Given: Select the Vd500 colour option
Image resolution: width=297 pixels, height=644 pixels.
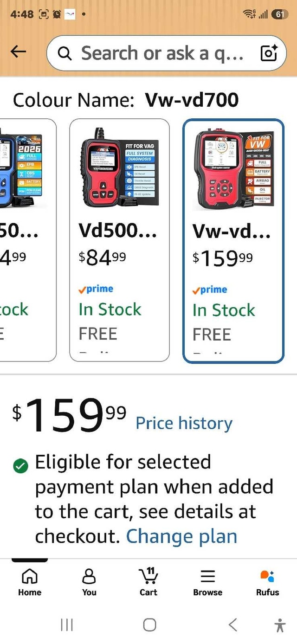Looking at the screenshot, I should click(120, 240).
